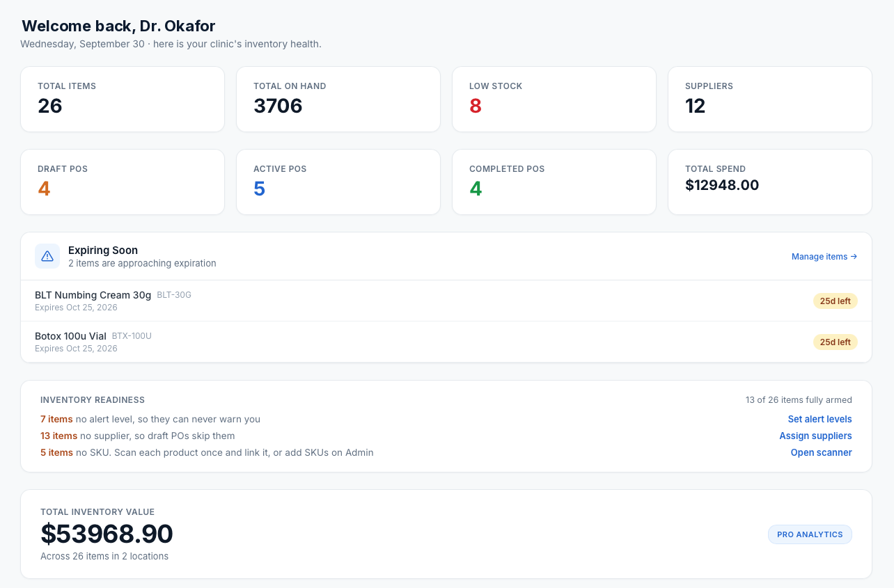The height and width of the screenshot is (588, 894).
Task: Click the 'Welcome back, Dr. Okafor' heading
Action: point(118,26)
